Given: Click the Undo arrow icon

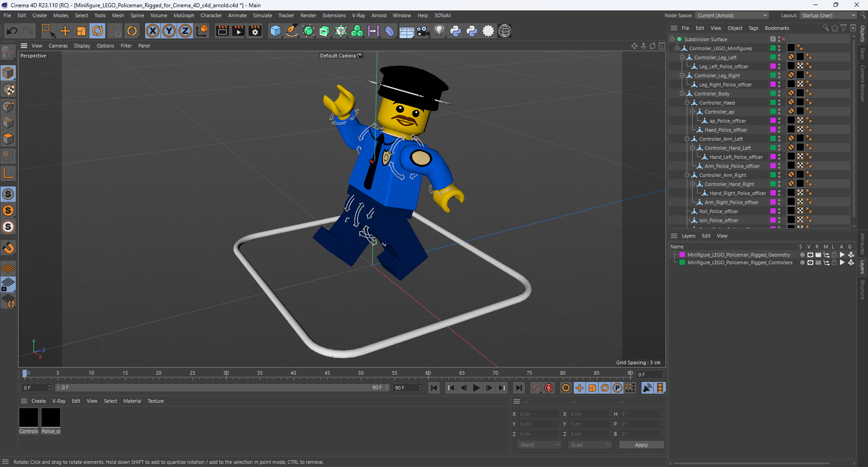Looking at the screenshot, I should (12, 31).
